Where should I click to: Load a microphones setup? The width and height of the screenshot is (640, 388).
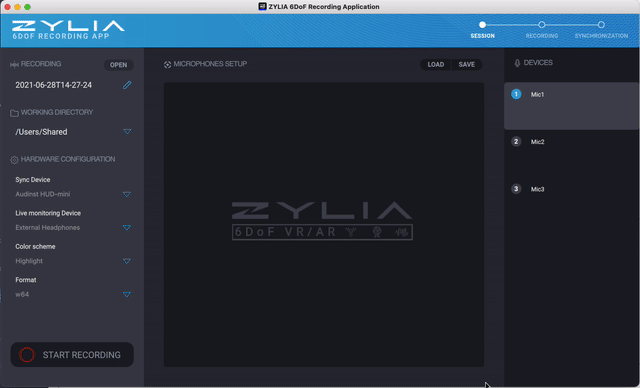tap(436, 64)
